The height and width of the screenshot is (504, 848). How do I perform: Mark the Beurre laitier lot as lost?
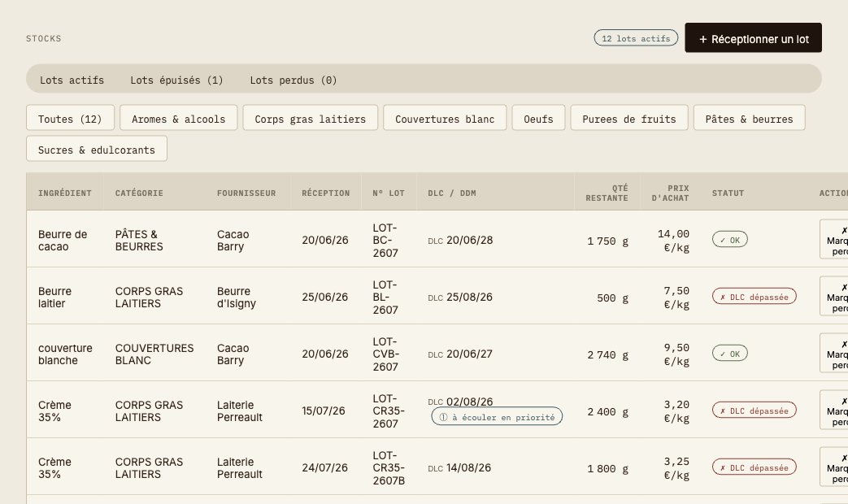(834, 296)
